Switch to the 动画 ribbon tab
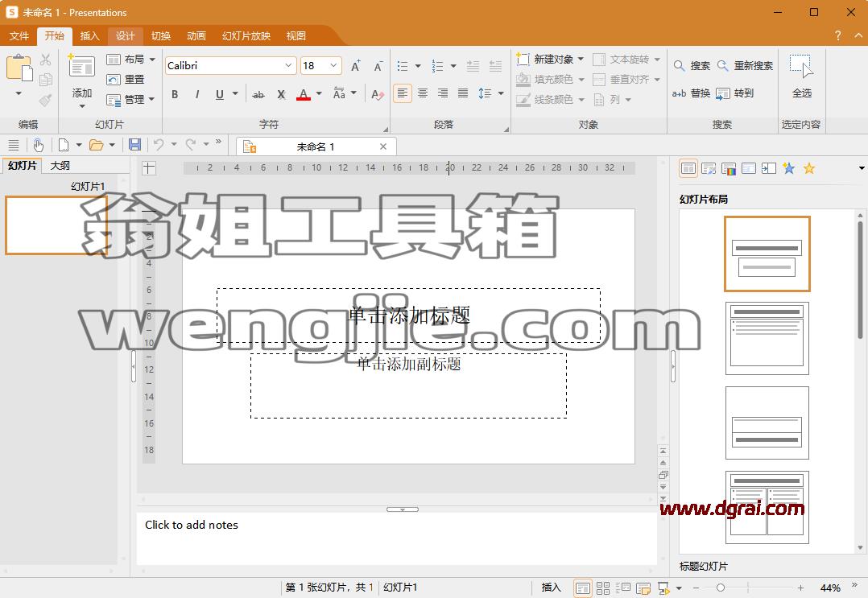 [x=196, y=36]
